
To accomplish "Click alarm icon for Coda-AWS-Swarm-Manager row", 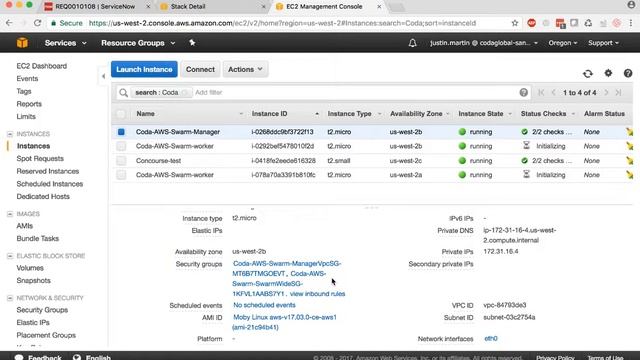I will coord(629,132).
